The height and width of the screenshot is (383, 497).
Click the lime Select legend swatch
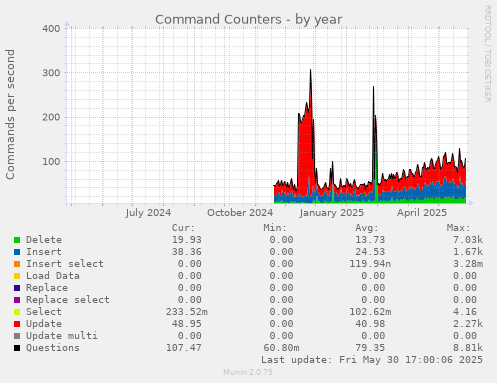[x=17, y=312]
